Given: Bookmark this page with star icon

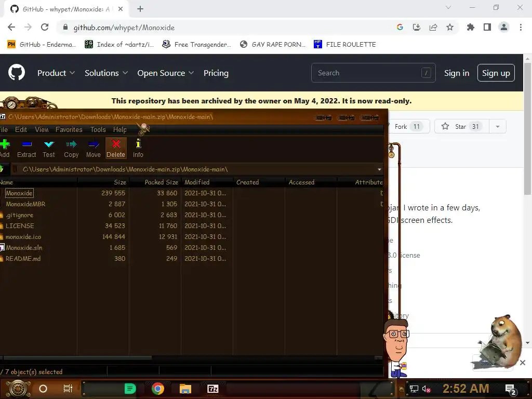Looking at the screenshot, I should click(x=450, y=27).
